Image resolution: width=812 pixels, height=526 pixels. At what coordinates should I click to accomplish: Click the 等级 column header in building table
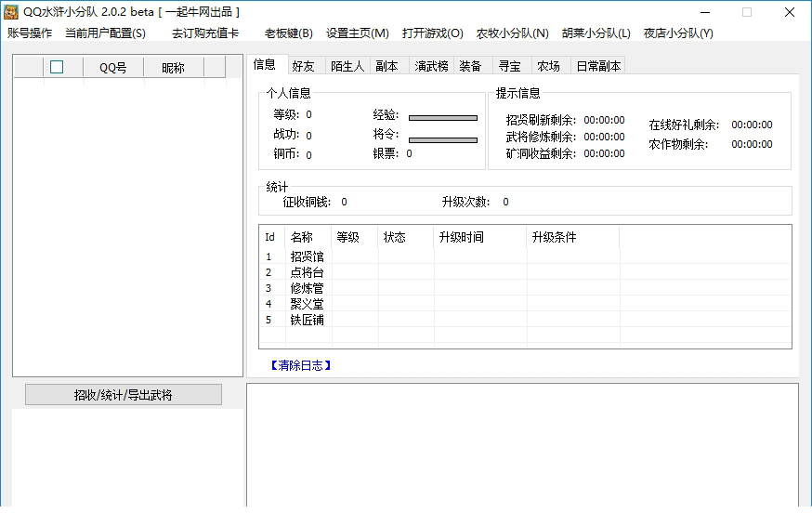354,237
